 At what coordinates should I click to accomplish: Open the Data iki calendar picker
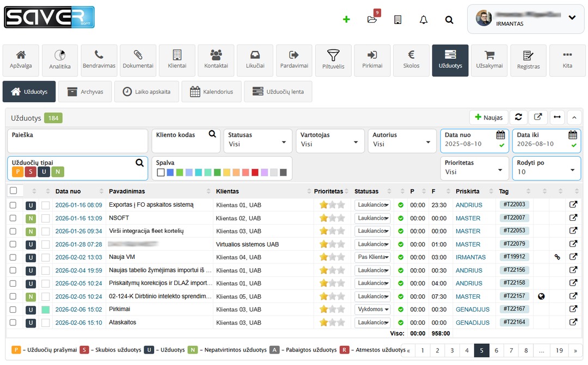pos(572,134)
